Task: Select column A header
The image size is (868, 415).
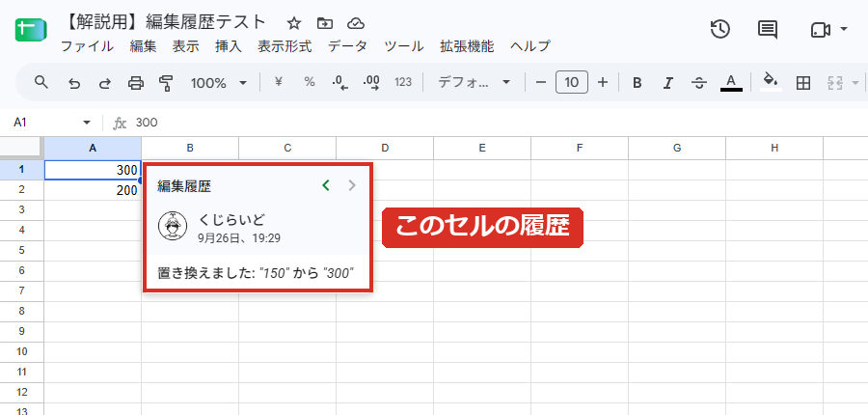Action: pos(93,148)
